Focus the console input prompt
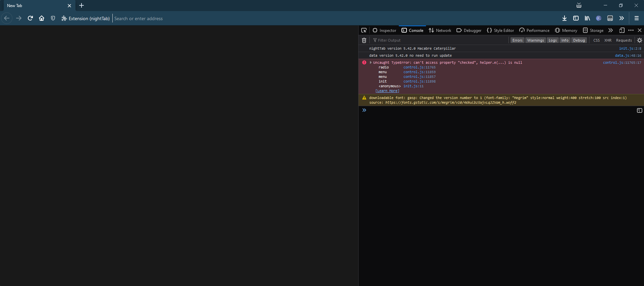This screenshot has height=286, width=644. point(500,110)
